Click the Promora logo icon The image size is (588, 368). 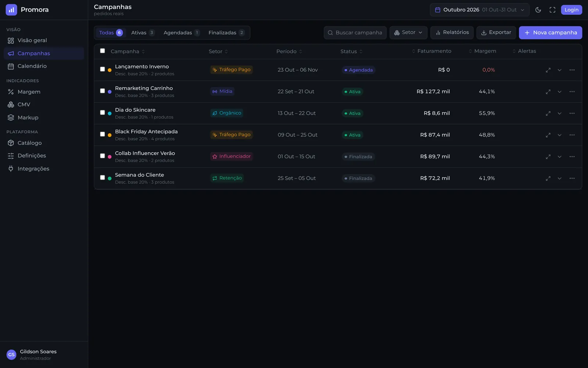11,10
